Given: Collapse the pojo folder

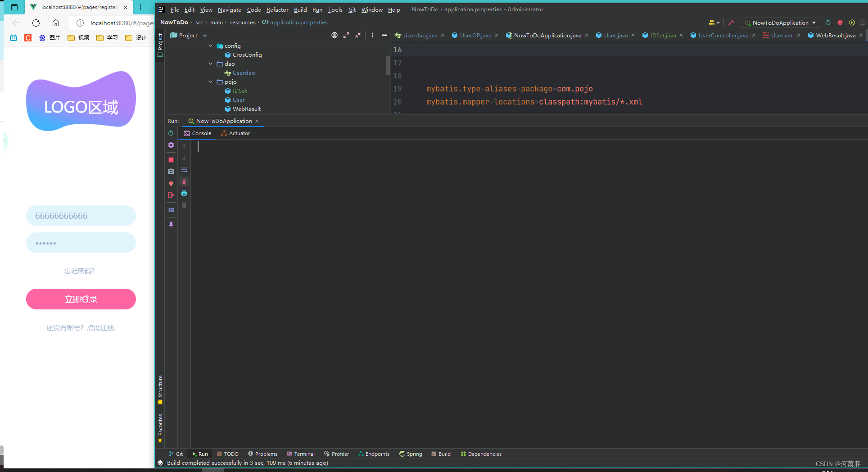Looking at the screenshot, I should pyautogui.click(x=210, y=82).
